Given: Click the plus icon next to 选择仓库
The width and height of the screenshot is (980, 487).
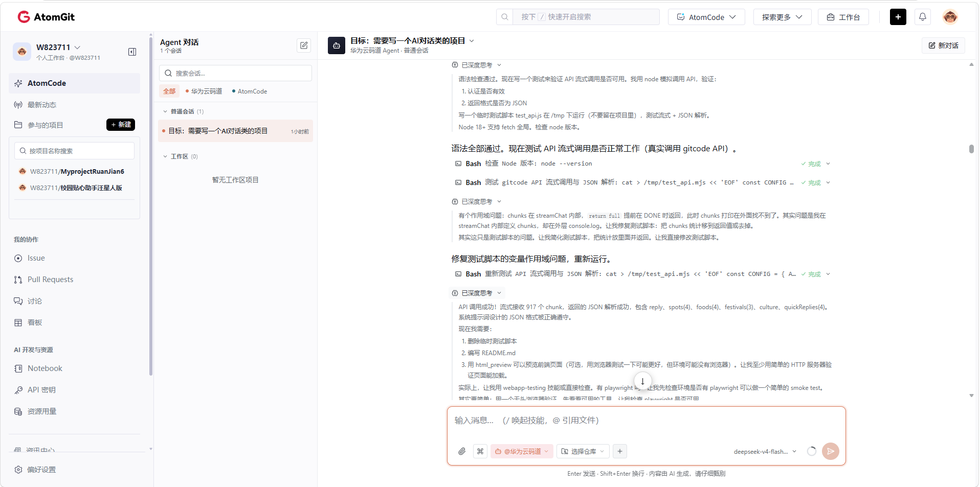Looking at the screenshot, I should pyautogui.click(x=620, y=451).
